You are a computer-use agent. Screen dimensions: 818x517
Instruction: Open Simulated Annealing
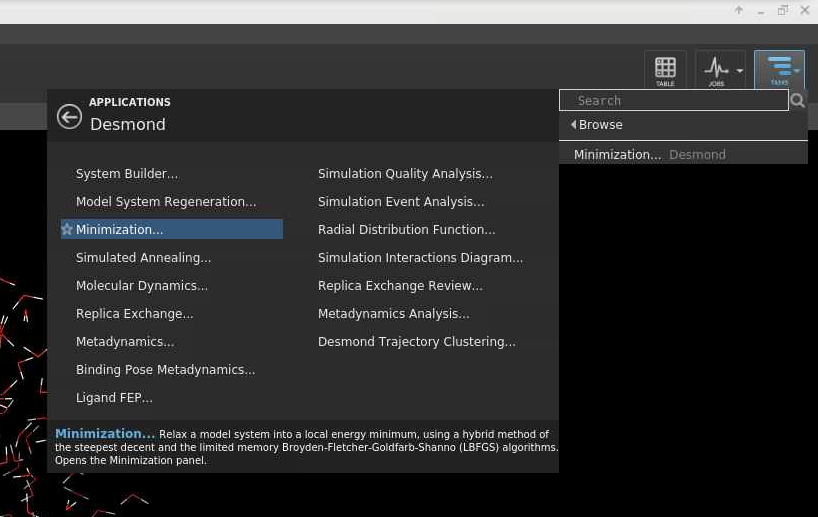tap(143, 258)
